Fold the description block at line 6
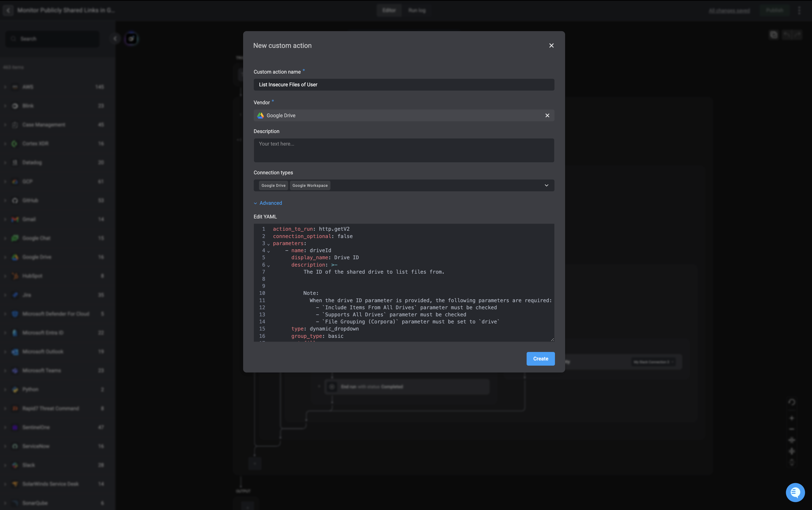Screen dimensions: 812x510 click(268, 266)
